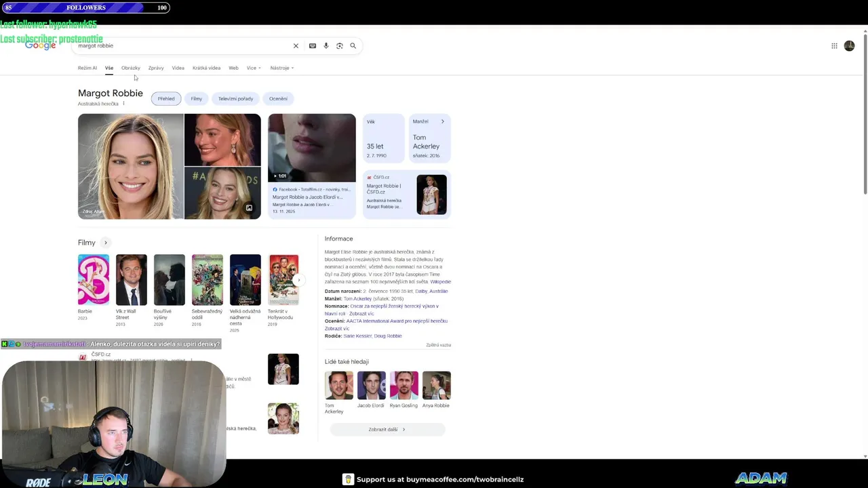Open the white dress result thumbnail

(x=283, y=369)
